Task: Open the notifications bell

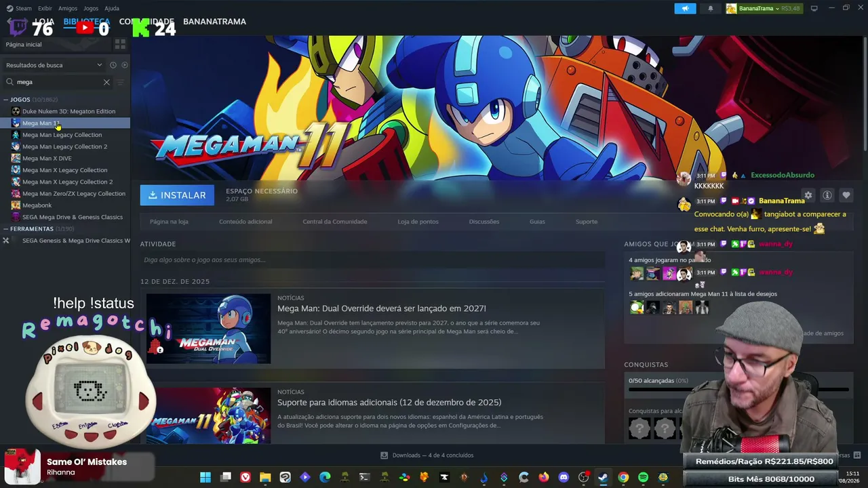Action: 711,8
